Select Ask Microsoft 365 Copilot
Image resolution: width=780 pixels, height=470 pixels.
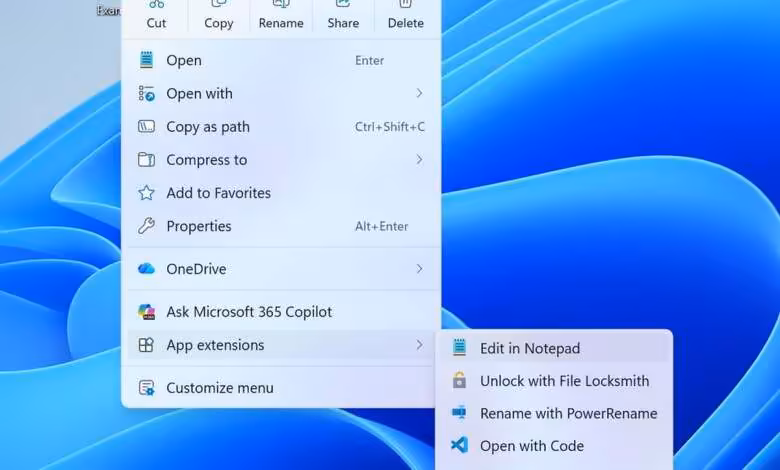coord(281,312)
